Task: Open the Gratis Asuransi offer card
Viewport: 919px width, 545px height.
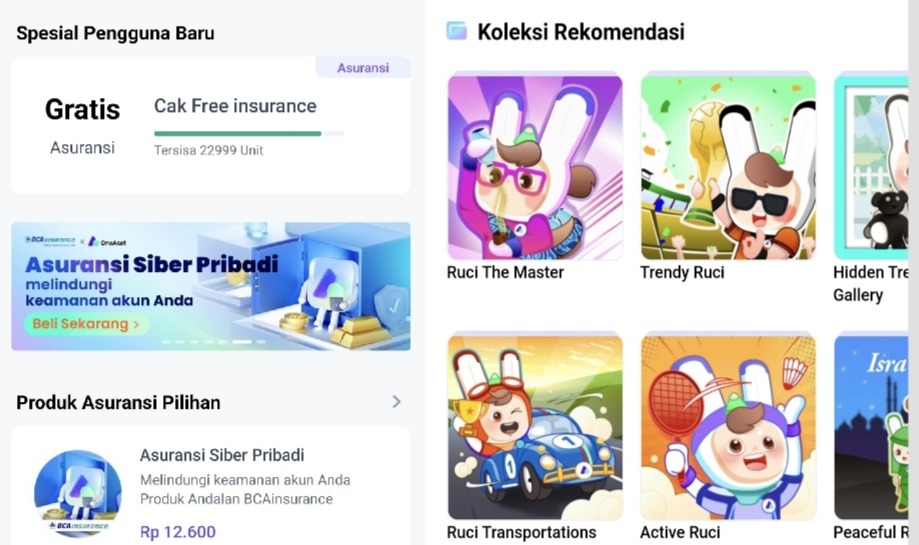Action: (210, 125)
